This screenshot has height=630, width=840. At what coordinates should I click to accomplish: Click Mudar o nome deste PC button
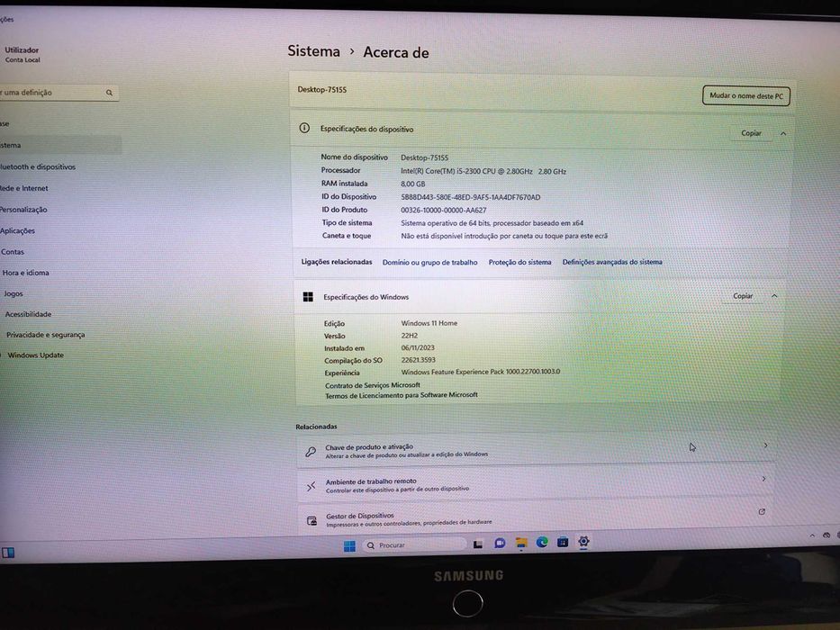point(746,96)
